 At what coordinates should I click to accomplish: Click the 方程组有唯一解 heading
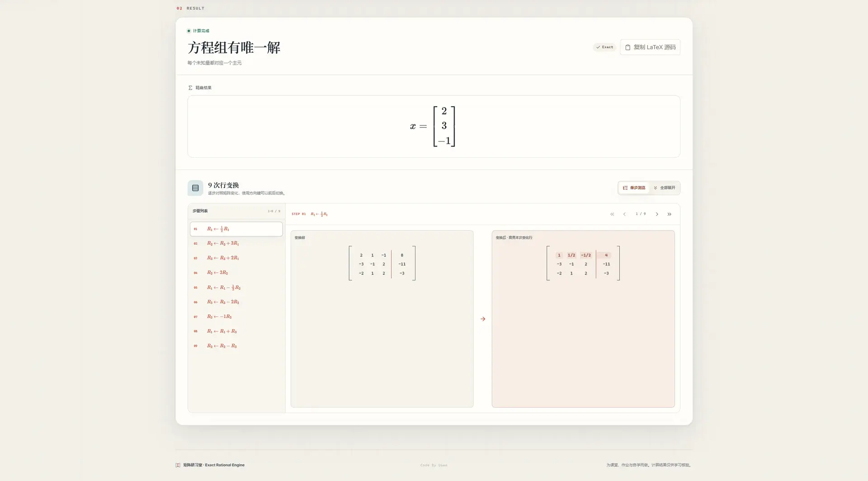[x=234, y=47]
